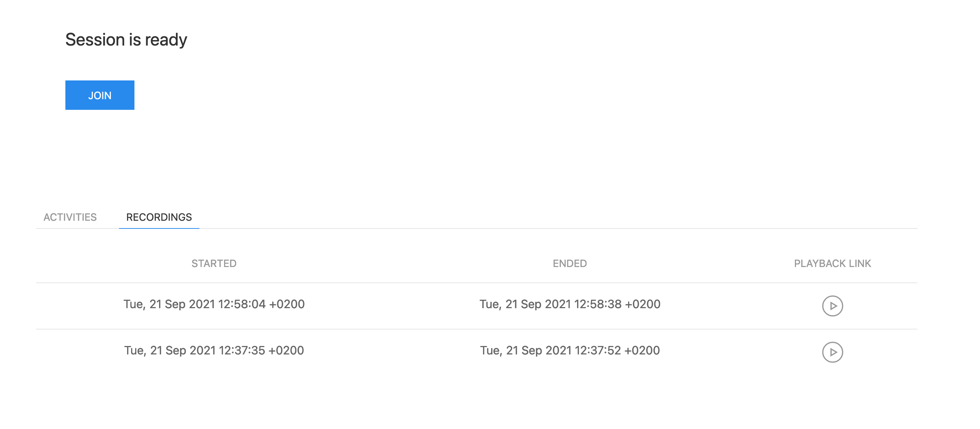Viewport: 980px width, 429px height.
Task: Click the +0200 offset after 12:58:04
Action: click(287, 304)
